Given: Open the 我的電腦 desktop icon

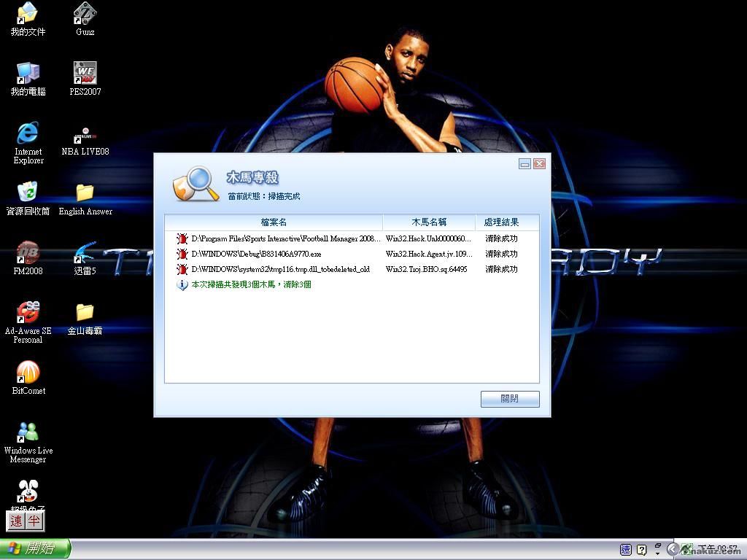Looking at the screenshot, I should (x=28, y=79).
